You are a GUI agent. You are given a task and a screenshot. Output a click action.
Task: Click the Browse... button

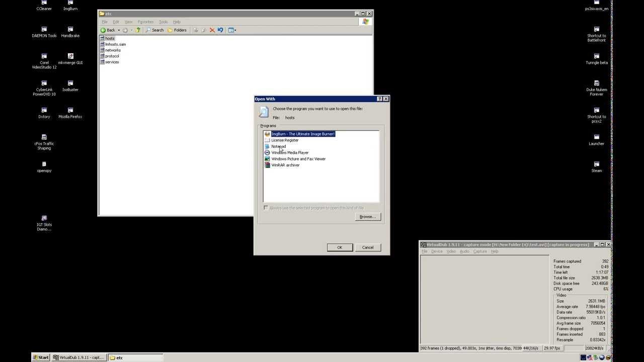coord(368,217)
